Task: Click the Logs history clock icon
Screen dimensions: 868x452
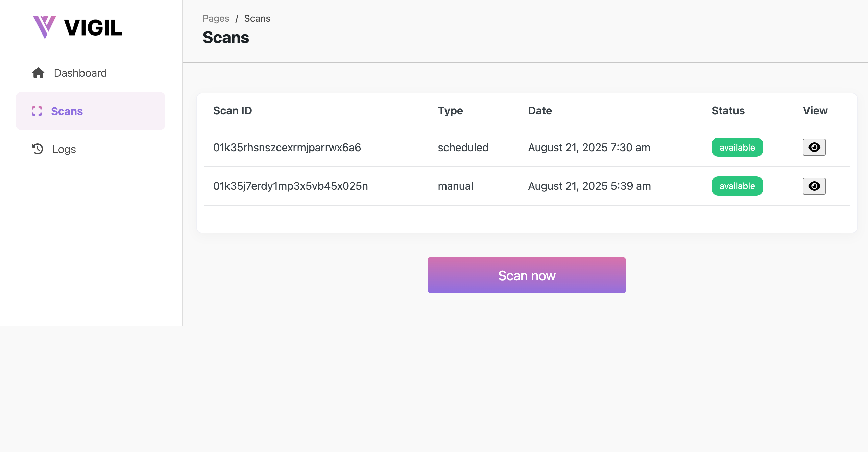Action: pyautogui.click(x=38, y=149)
